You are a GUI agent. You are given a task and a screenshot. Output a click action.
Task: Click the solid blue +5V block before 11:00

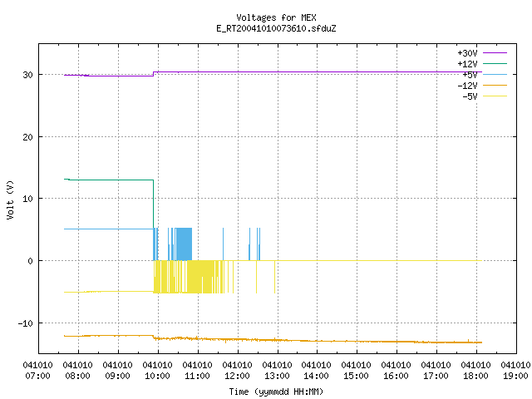coord(184,244)
